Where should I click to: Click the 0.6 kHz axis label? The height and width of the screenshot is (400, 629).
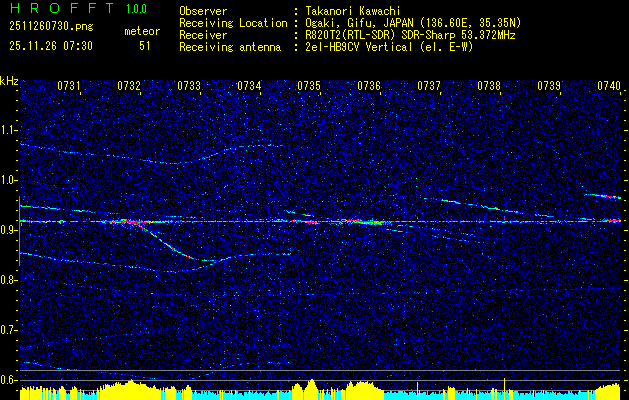9,380
